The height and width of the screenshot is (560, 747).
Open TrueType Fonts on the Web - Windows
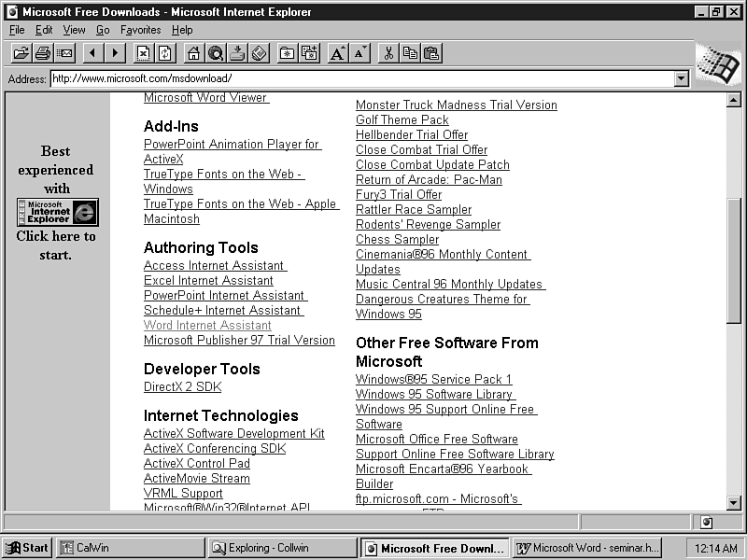tap(223, 181)
